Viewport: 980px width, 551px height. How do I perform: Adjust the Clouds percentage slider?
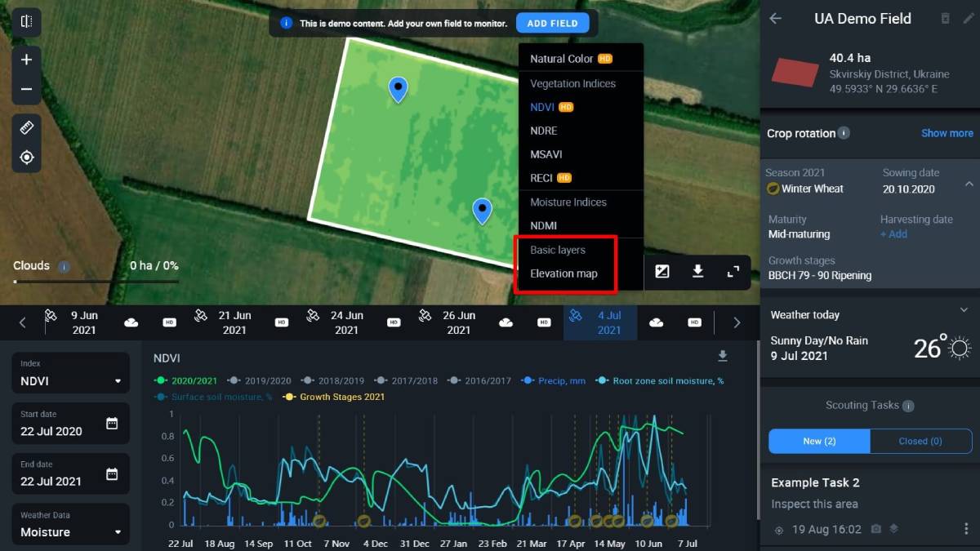coord(15,282)
